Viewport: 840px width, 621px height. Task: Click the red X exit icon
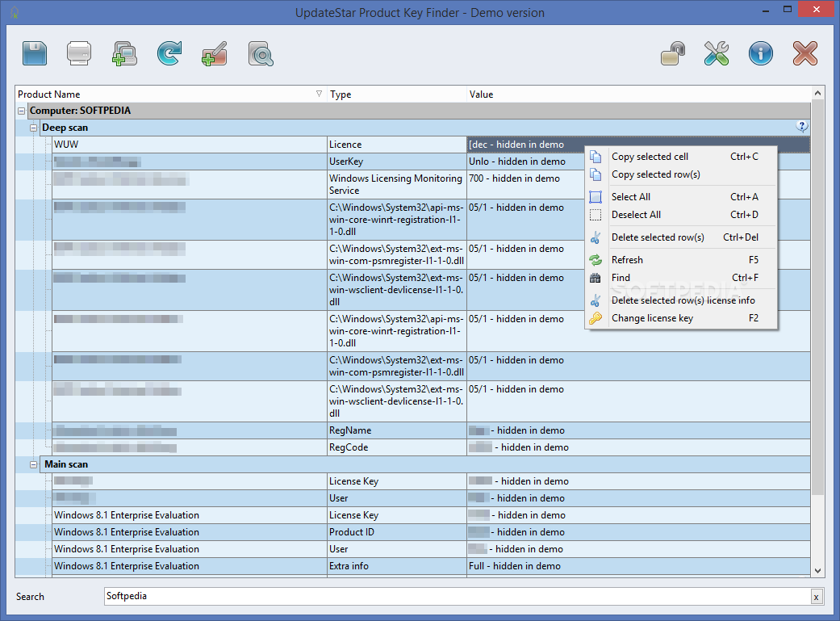pos(804,53)
